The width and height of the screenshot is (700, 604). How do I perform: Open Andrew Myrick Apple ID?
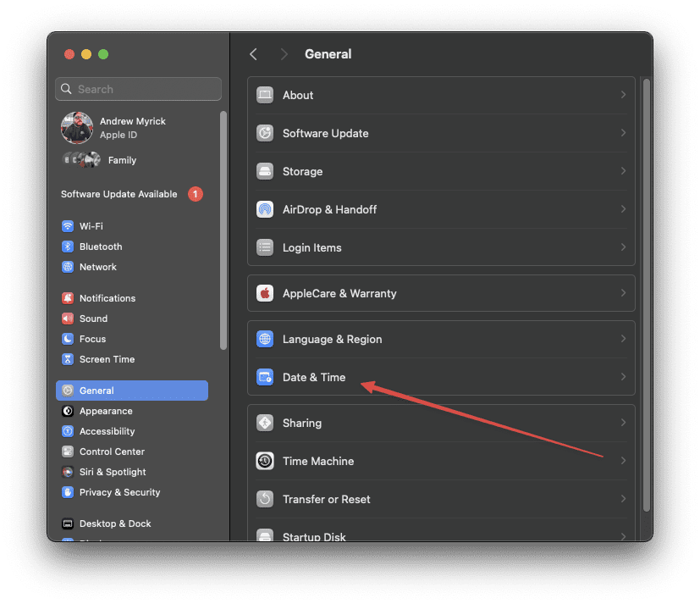point(132,128)
